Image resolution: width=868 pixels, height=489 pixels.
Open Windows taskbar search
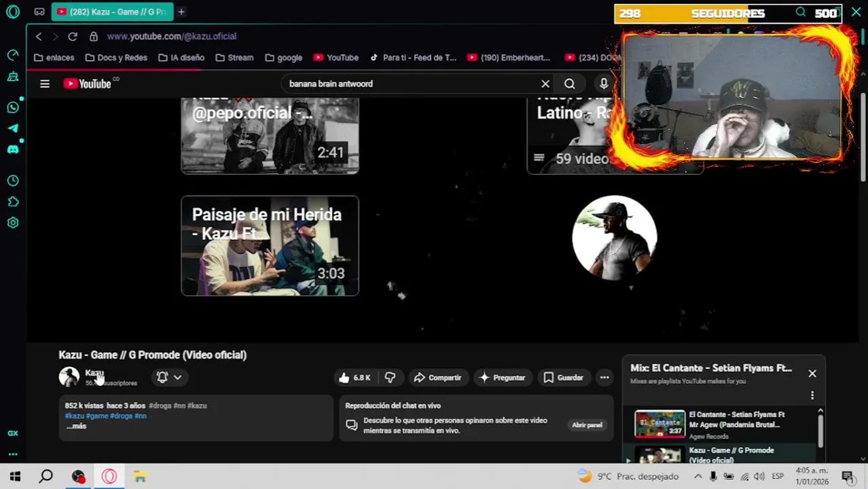click(x=46, y=477)
